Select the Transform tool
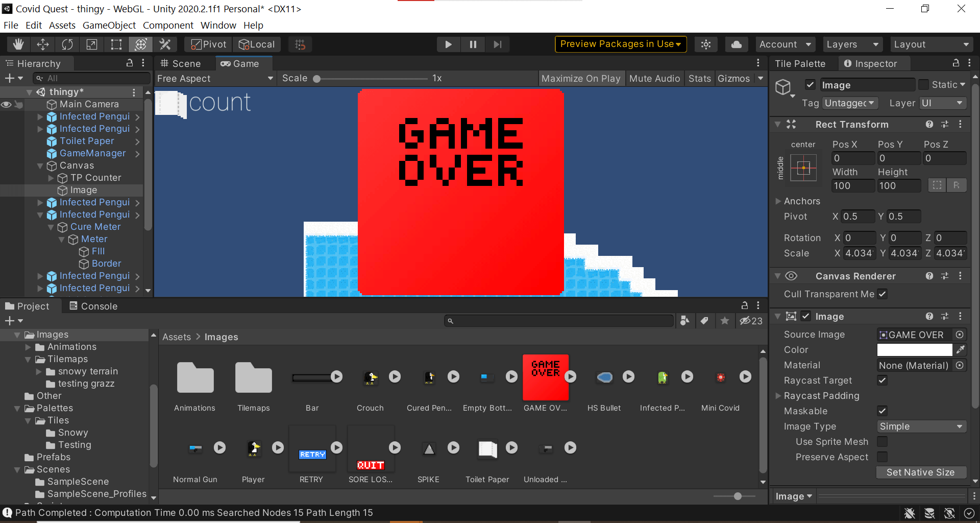 pos(141,44)
